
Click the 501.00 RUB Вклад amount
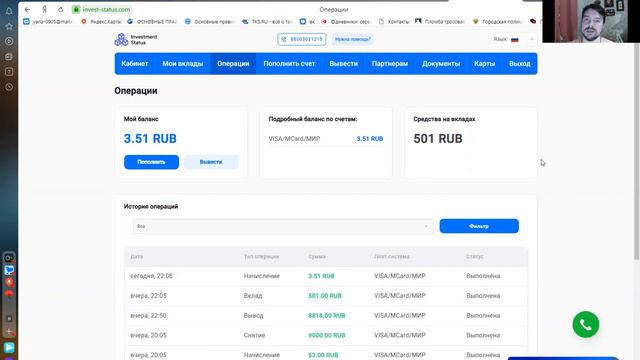(x=325, y=296)
